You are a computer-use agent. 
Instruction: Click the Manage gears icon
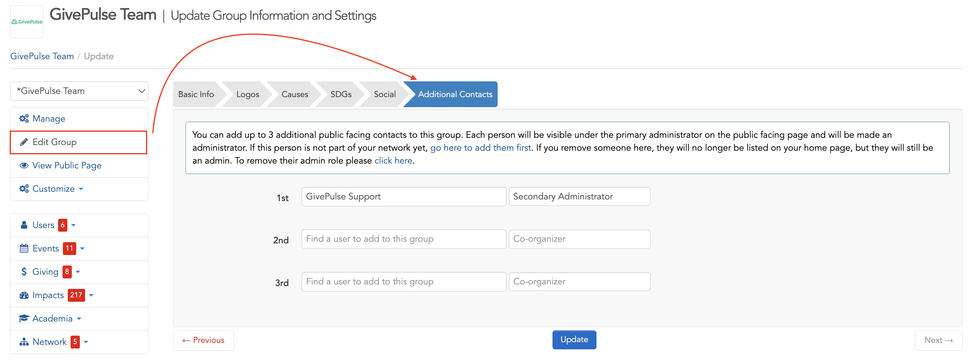pos(24,118)
